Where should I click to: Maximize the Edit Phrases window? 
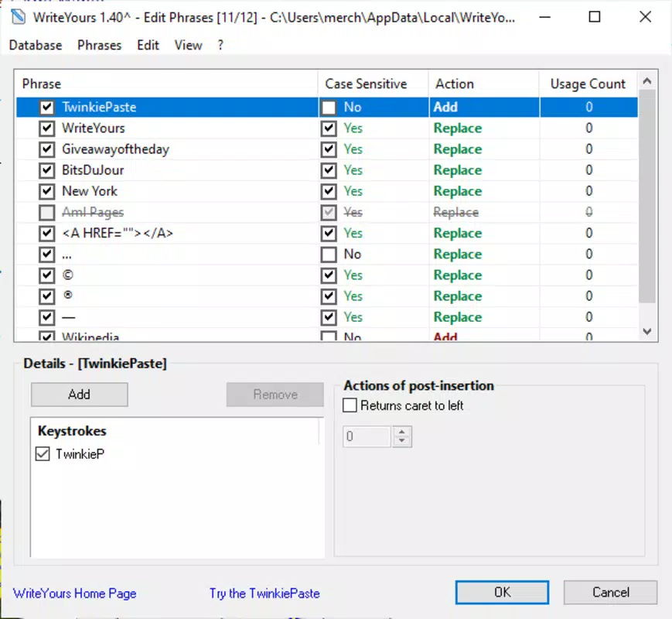[x=595, y=17]
